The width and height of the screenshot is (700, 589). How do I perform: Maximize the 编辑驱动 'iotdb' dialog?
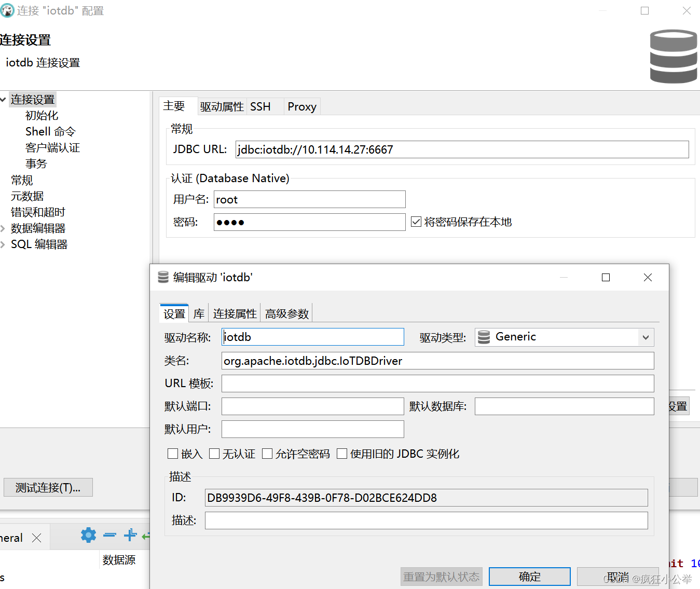(x=606, y=278)
